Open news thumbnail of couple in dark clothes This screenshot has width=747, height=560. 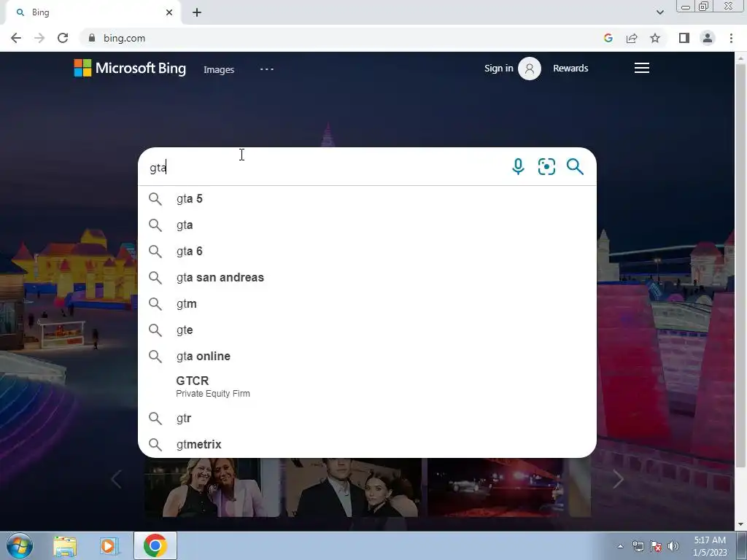pyautogui.click(x=354, y=487)
